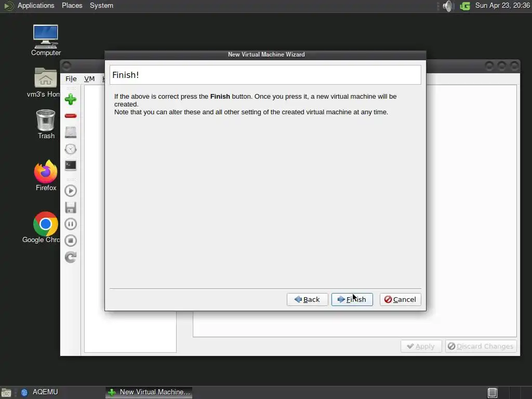Click the Reset VM circular arrow icon
Image resolution: width=532 pixels, height=399 pixels.
click(71, 257)
